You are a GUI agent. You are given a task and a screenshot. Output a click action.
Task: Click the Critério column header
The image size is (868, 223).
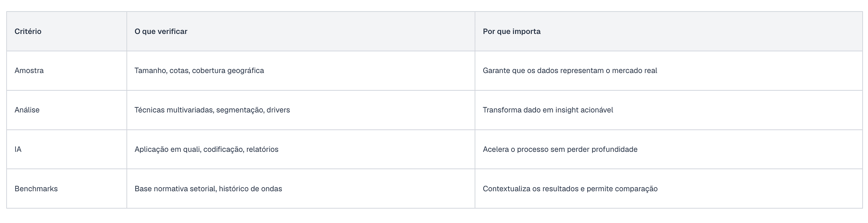[x=28, y=31]
